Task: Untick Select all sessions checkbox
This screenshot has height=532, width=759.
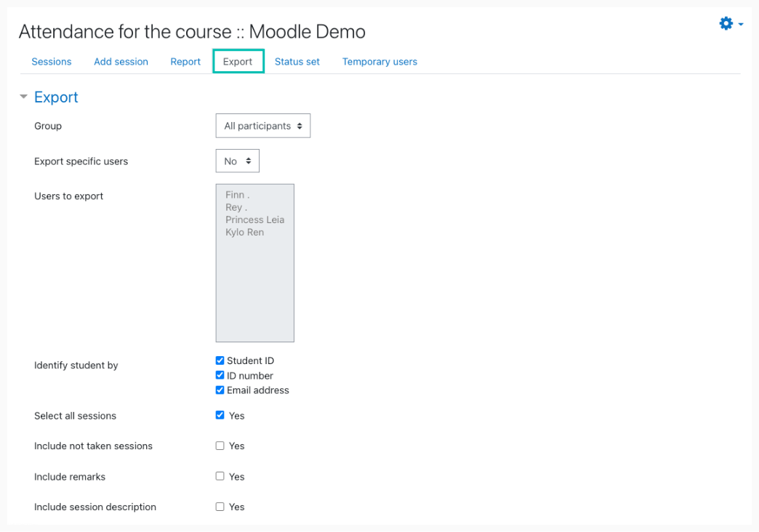Action: pyautogui.click(x=220, y=416)
